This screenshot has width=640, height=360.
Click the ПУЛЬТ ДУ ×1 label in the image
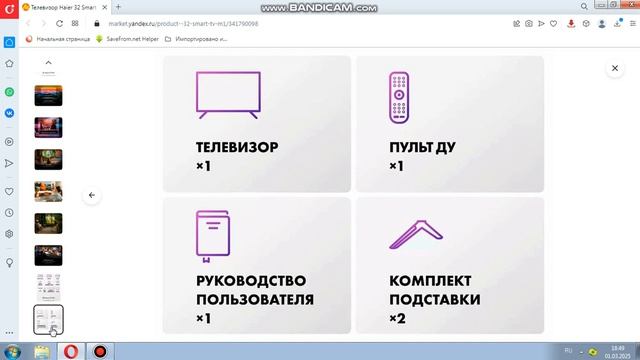[422, 156]
